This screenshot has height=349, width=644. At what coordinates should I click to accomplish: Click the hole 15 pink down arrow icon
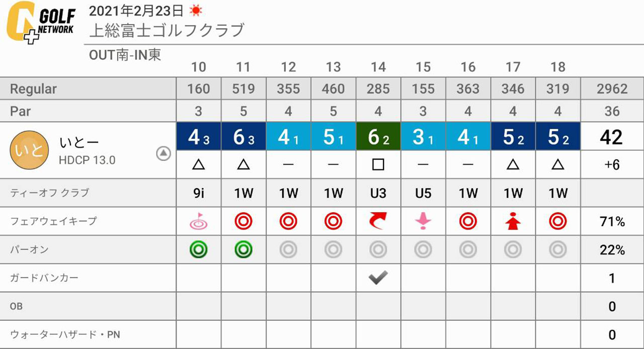pos(423,221)
